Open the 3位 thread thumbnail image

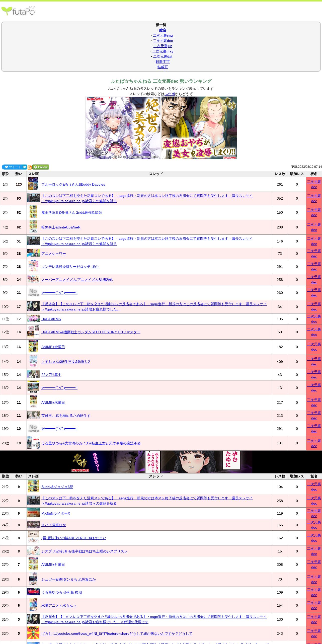tap(33, 212)
